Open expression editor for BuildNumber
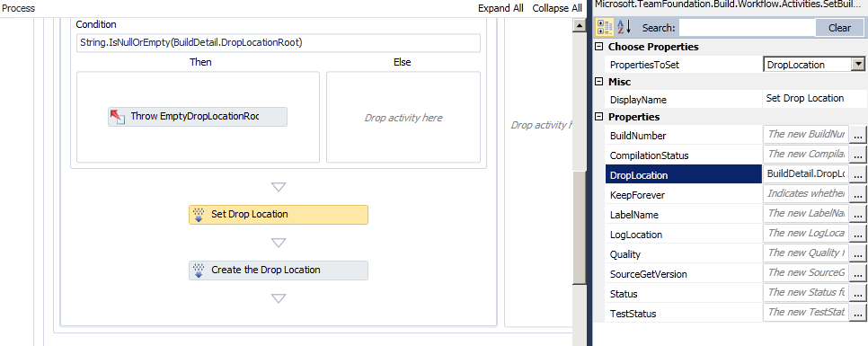Viewport: 868px width, 346px height. click(x=857, y=135)
